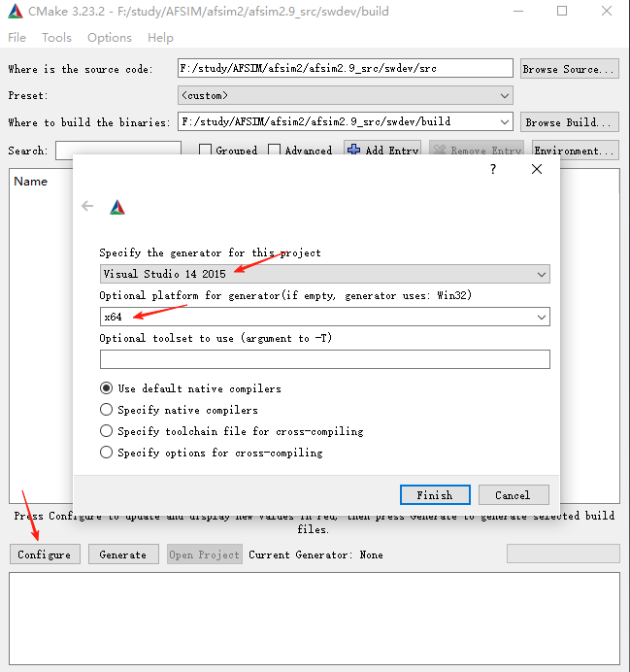The width and height of the screenshot is (630, 672).
Task: Click the 'Current Generator: None' status text
Action: (x=315, y=554)
